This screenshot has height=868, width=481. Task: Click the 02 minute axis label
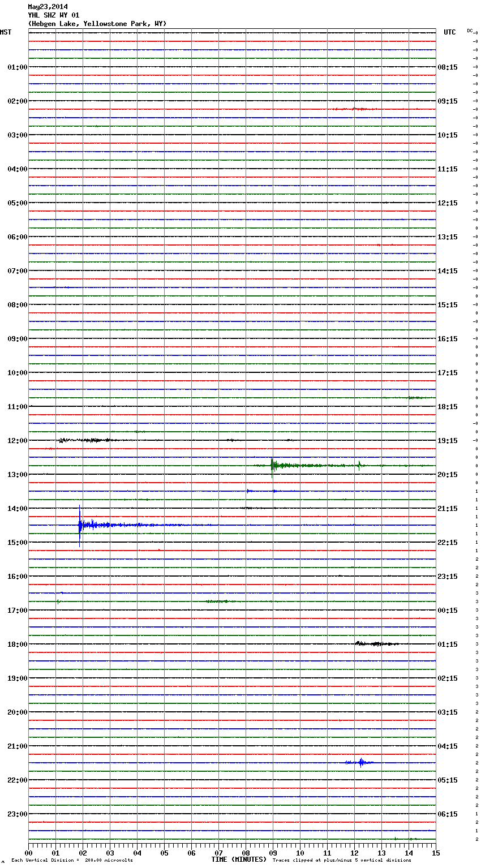[x=83, y=853]
